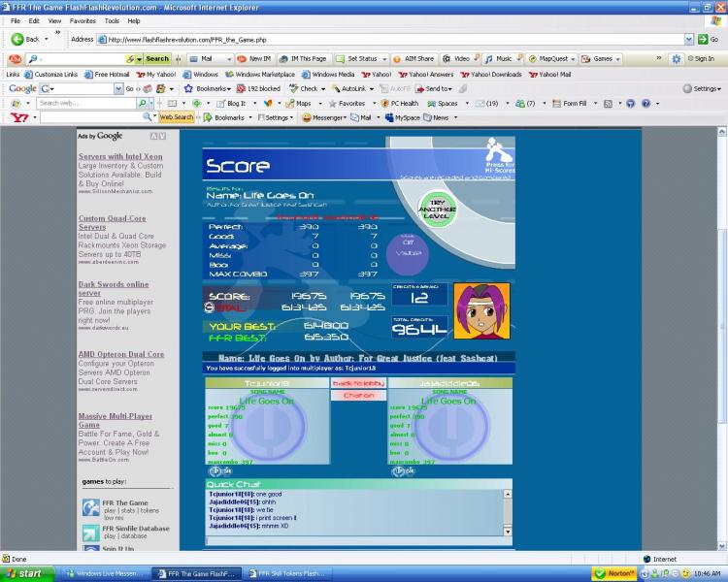Expand the address bar dropdown

click(x=690, y=40)
